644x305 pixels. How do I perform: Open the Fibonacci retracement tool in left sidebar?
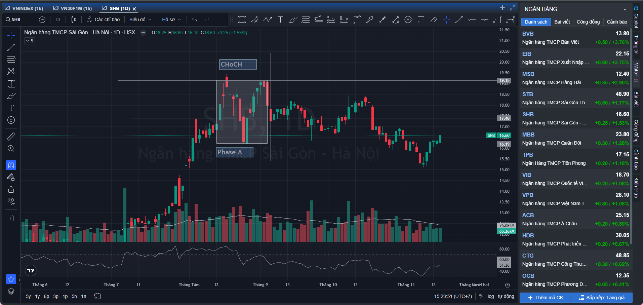click(11, 60)
